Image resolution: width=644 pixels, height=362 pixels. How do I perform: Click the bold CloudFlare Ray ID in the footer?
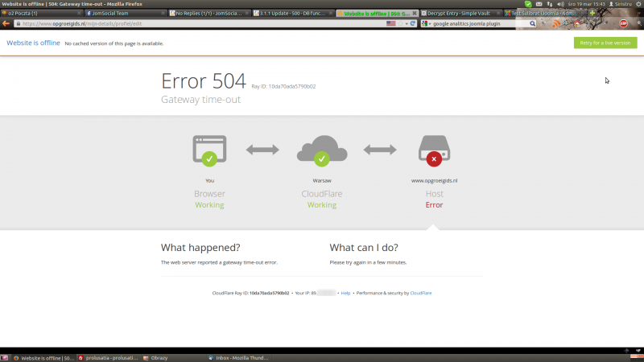pos(270,293)
